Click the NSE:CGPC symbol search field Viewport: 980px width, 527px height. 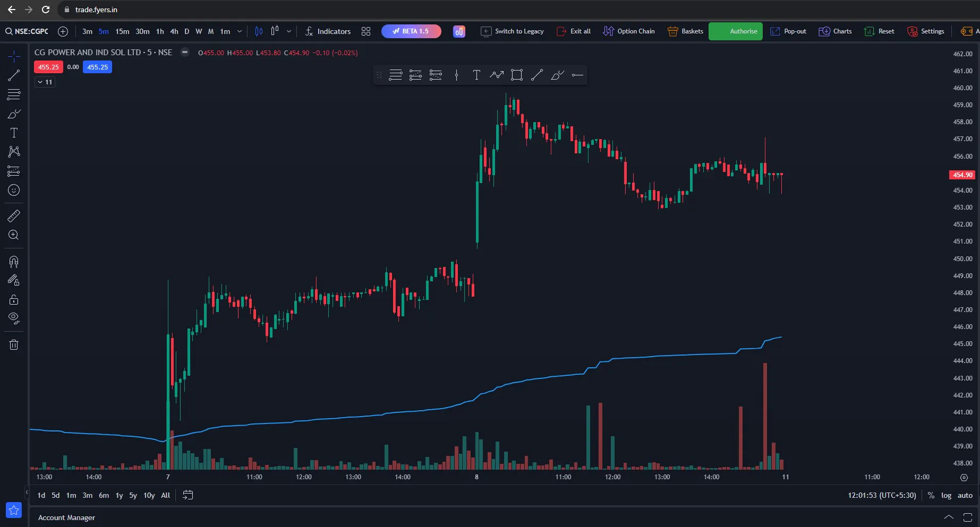(27, 31)
